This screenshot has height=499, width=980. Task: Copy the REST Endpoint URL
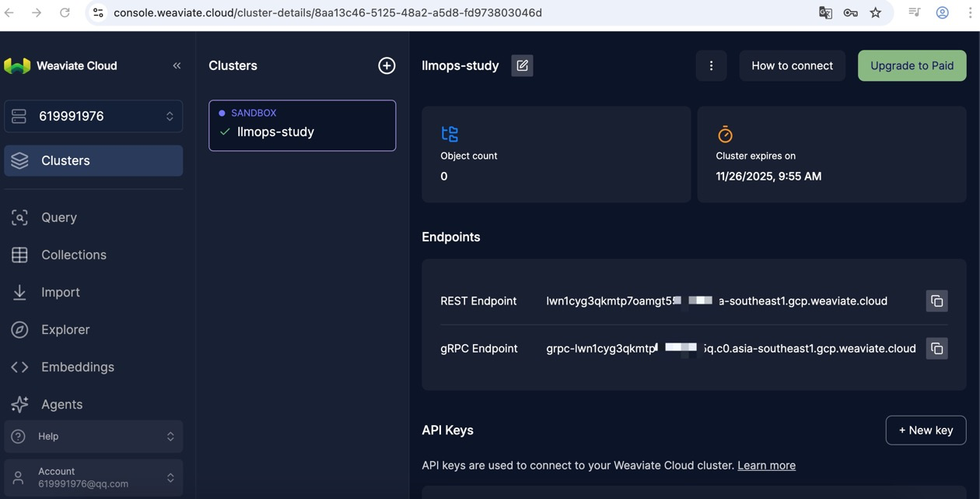pos(936,301)
